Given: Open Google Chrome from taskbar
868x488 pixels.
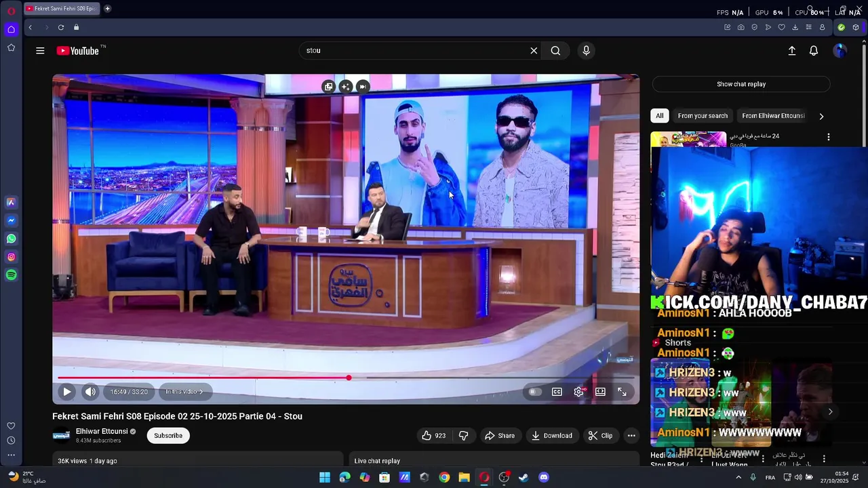Looking at the screenshot, I should 444,477.
